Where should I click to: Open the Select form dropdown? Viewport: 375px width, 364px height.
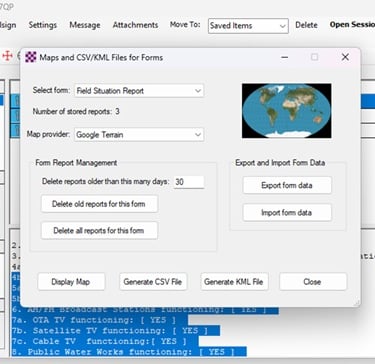click(x=139, y=91)
